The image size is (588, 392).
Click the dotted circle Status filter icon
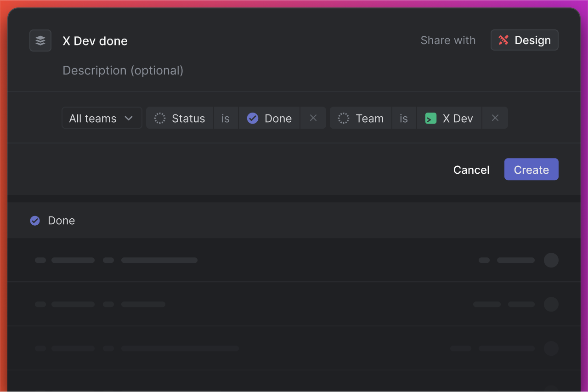[x=160, y=118]
